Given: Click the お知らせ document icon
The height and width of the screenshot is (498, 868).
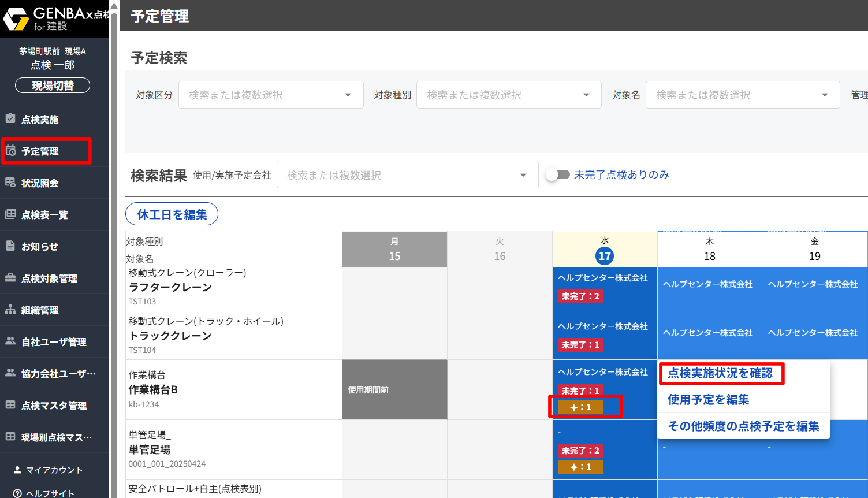Looking at the screenshot, I should (10, 246).
